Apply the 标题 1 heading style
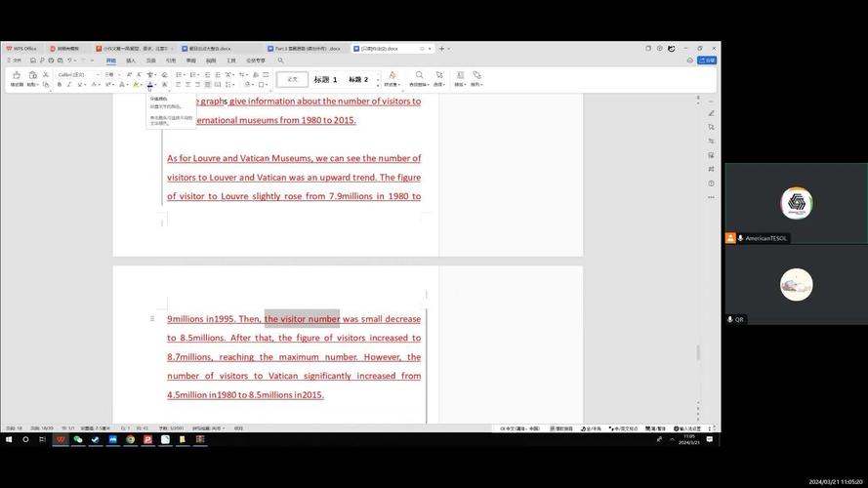This screenshot has height=488, width=868. click(x=325, y=80)
